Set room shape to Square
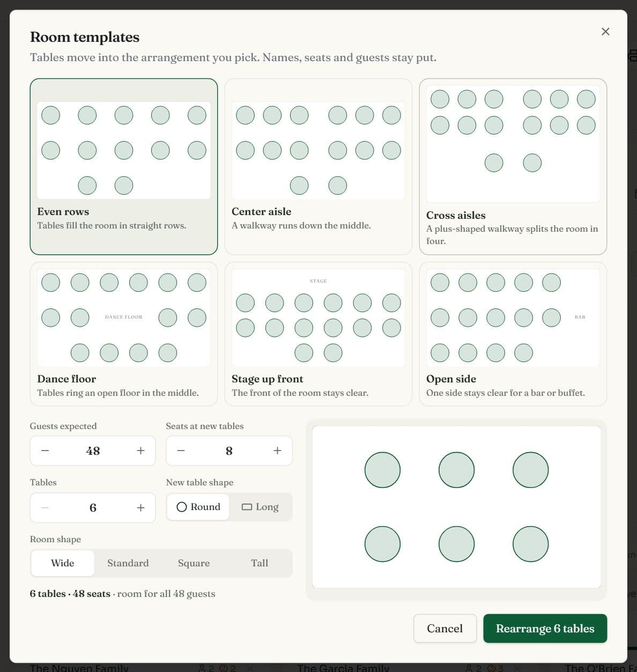Viewport: 637px width, 672px height. [194, 563]
